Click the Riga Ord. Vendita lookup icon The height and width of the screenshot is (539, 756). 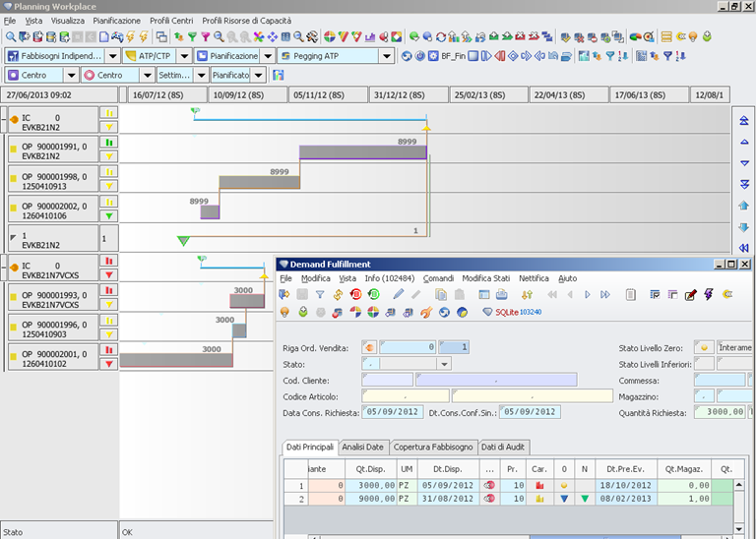click(x=368, y=347)
